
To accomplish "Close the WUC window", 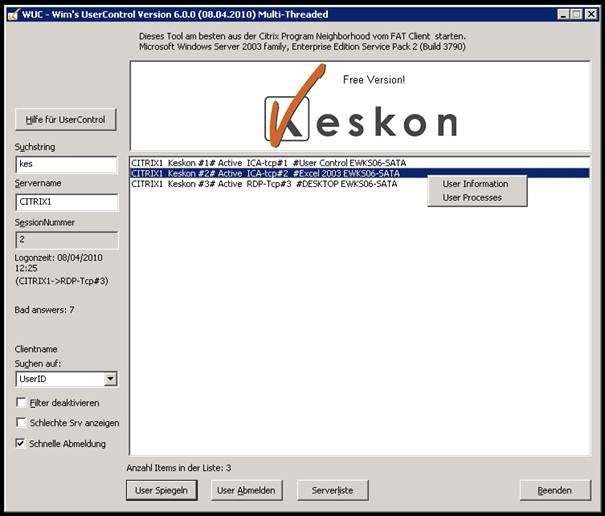I will click(591, 15).
